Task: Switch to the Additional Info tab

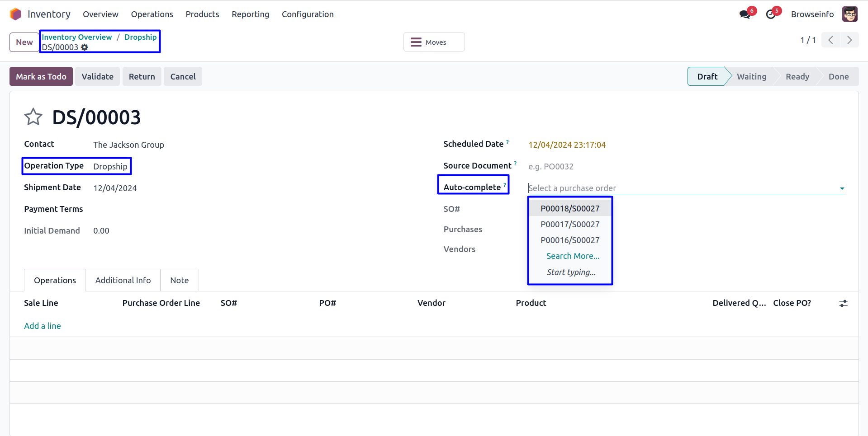Action: (x=123, y=281)
